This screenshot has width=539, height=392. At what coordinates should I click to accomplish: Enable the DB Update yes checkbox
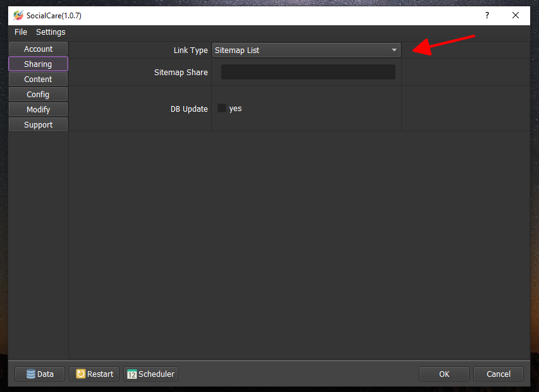coord(222,108)
